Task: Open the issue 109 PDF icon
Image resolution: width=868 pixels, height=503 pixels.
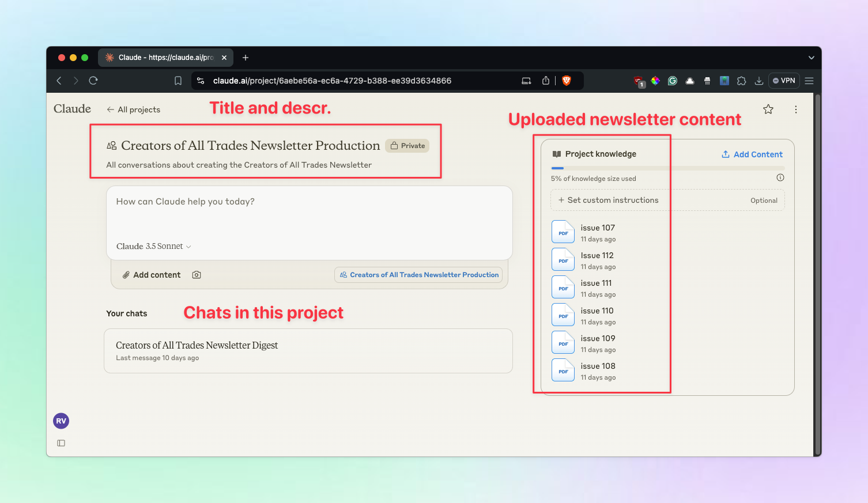Action: point(563,342)
